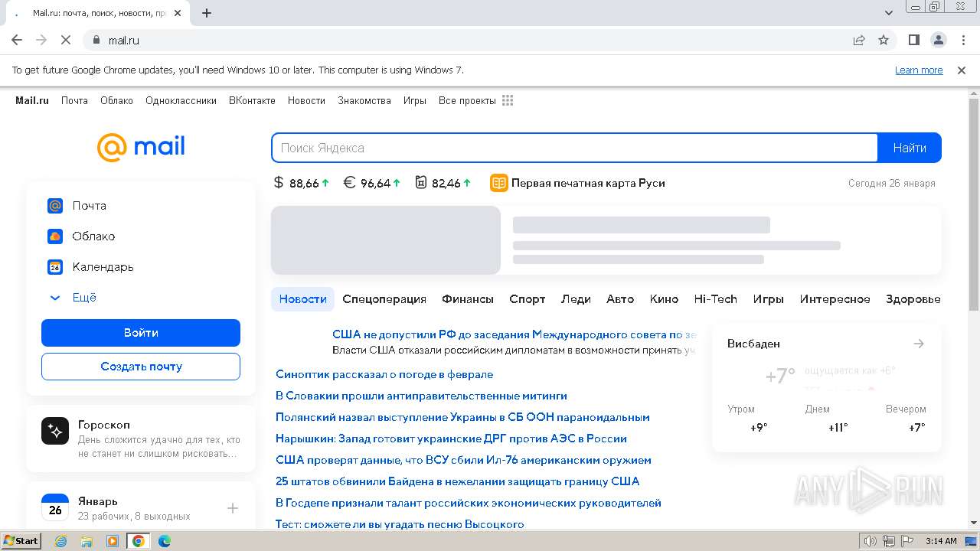Image resolution: width=980 pixels, height=551 pixels.
Task: Select the Спорт tab
Action: click(x=528, y=299)
